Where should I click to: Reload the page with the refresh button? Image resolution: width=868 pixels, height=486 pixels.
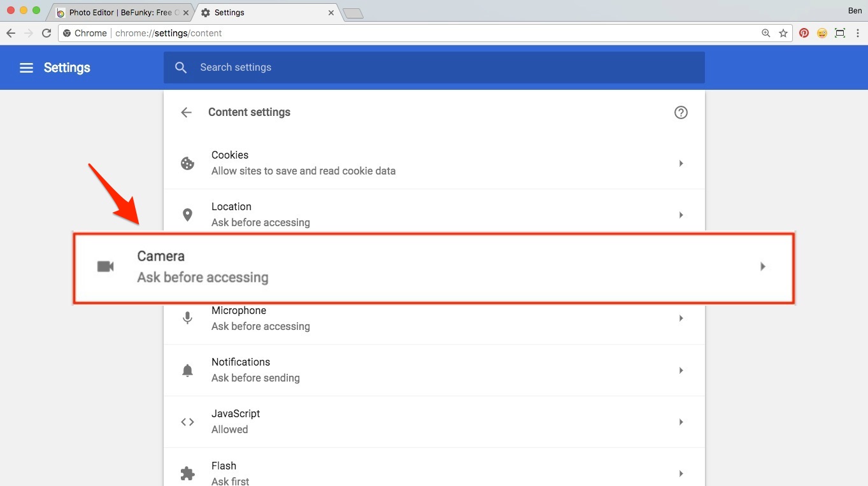point(46,33)
